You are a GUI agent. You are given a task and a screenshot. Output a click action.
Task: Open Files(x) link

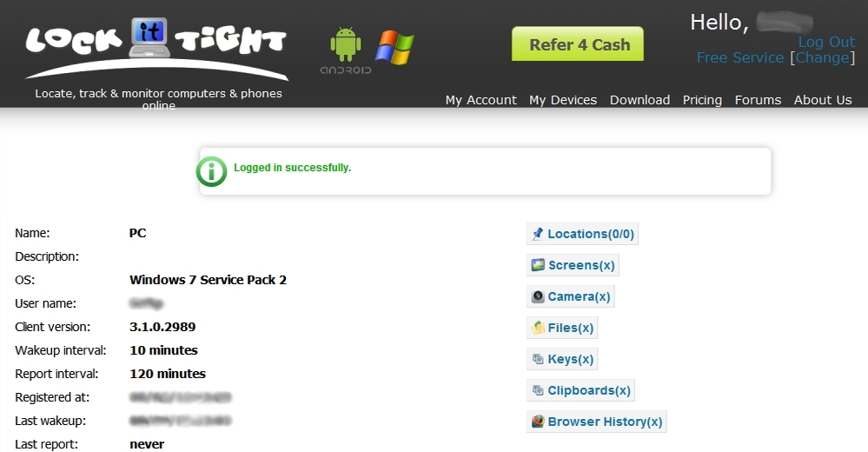point(562,328)
